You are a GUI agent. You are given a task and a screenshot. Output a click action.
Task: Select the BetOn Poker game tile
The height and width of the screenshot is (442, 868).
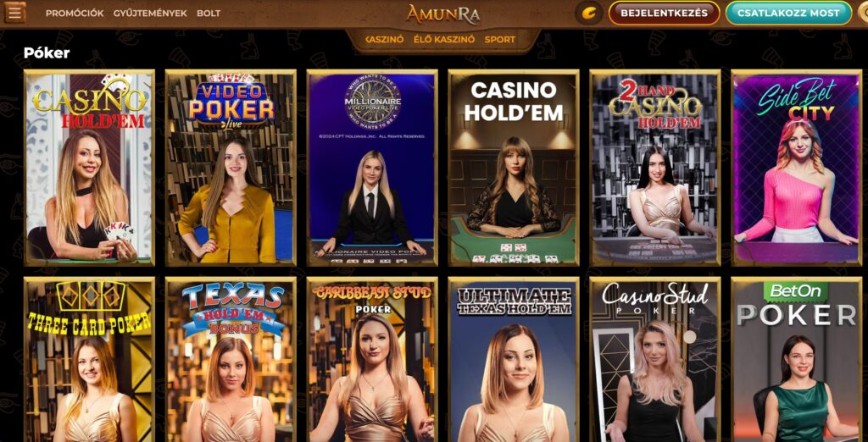click(x=797, y=360)
